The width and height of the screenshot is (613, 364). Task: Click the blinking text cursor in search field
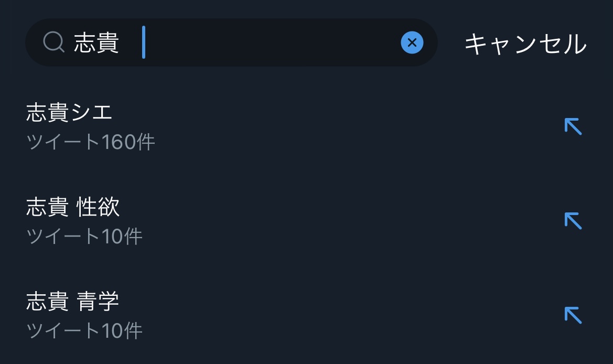pyautogui.click(x=144, y=43)
